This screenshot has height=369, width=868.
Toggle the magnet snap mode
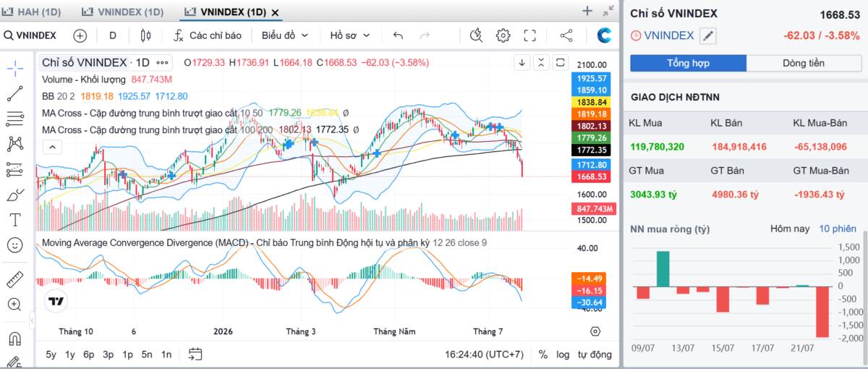(x=15, y=339)
